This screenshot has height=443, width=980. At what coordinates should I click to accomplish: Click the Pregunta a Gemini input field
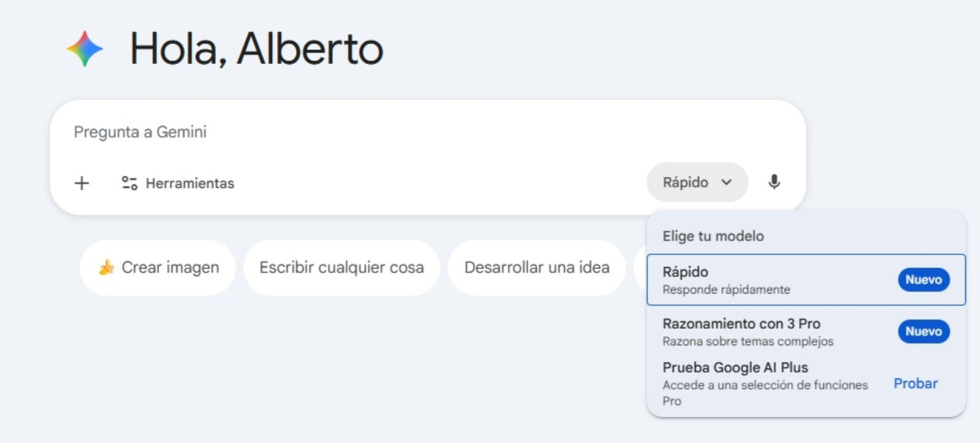(245, 132)
